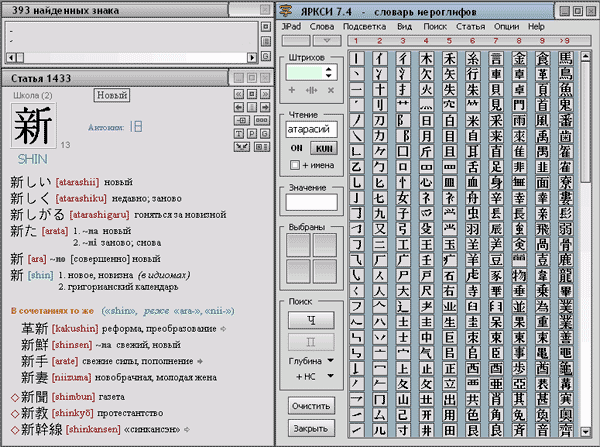
Task: Toggle the ON reading mode
Action: (x=297, y=148)
